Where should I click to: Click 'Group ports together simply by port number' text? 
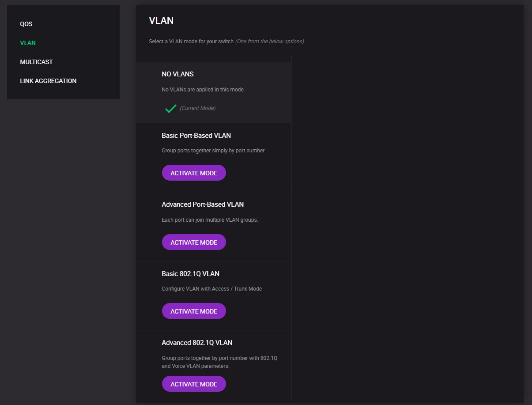(214, 151)
